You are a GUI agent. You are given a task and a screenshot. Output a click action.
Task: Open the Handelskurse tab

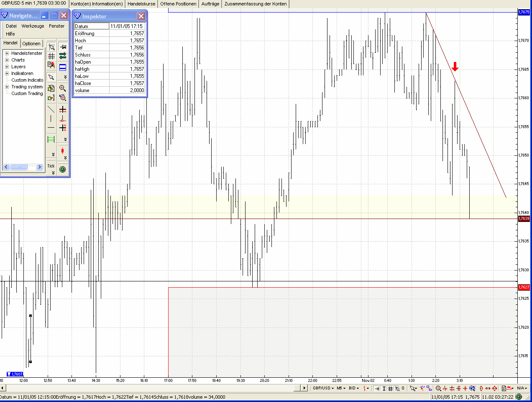click(x=141, y=4)
